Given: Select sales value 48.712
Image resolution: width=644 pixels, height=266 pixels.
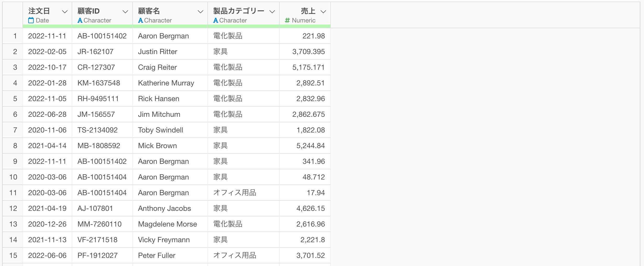Looking at the screenshot, I should [x=314, y=177].
